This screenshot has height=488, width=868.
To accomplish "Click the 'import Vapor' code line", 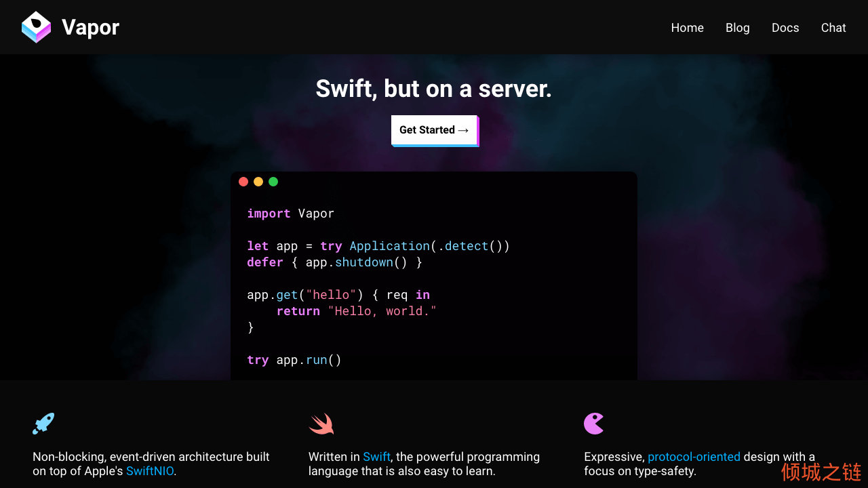I will (290, 213).
